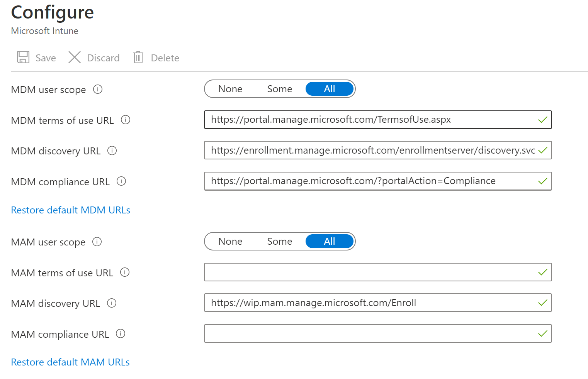The width and height of the screenshot is (588, 379).
Task: Click Restore default MAM URLs link
Action: pyautogui.click(x=70, y=362)
